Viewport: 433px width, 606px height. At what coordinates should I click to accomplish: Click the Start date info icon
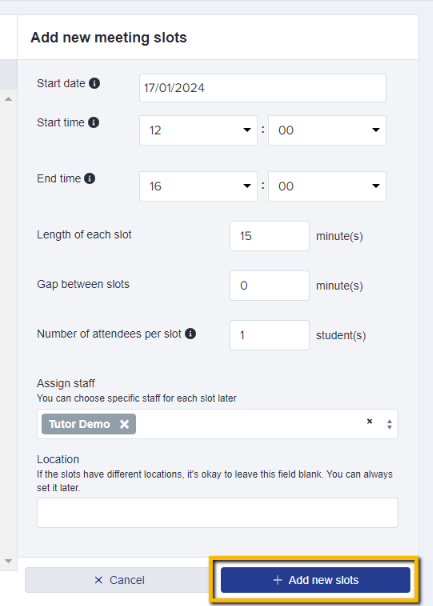pyautogui.click(x=94, y=83)
